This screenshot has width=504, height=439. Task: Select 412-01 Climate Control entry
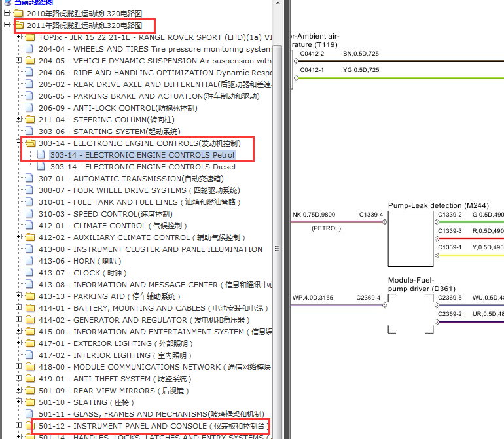[x=113, y=226]
